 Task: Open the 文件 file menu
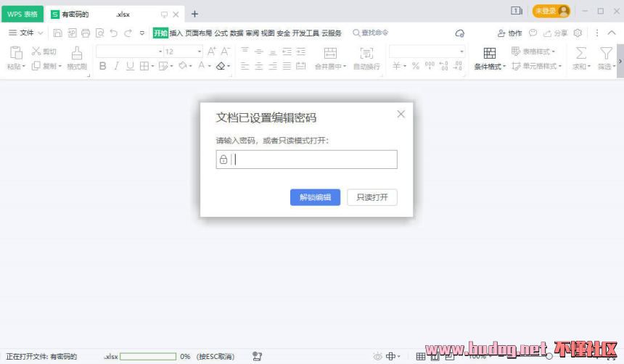tap(26, 33)
